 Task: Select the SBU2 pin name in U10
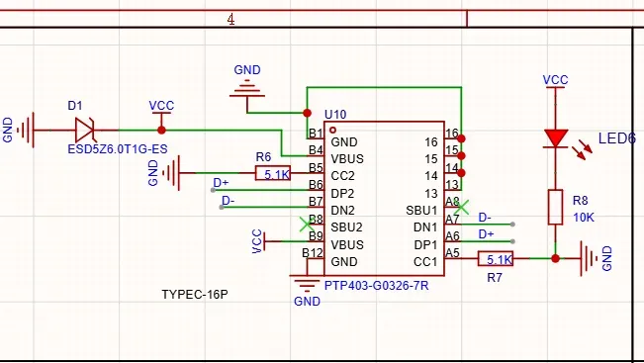346,227
